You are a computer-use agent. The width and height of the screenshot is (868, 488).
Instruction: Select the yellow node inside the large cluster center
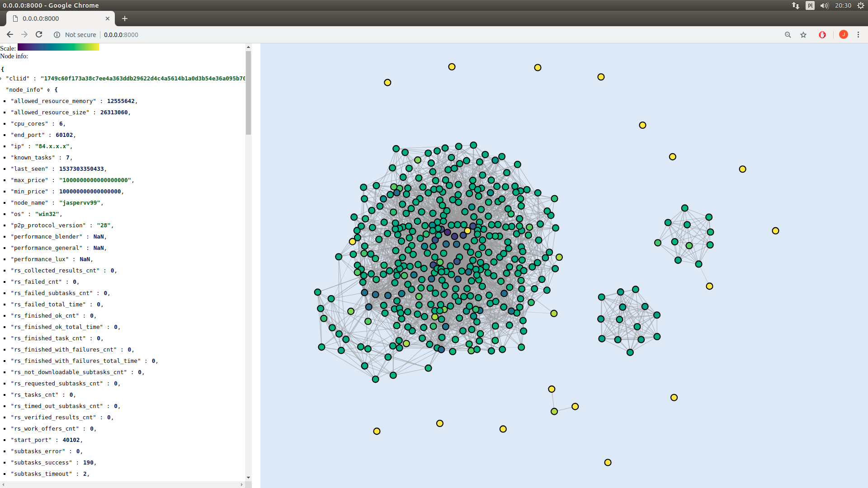tap(467, 231)
